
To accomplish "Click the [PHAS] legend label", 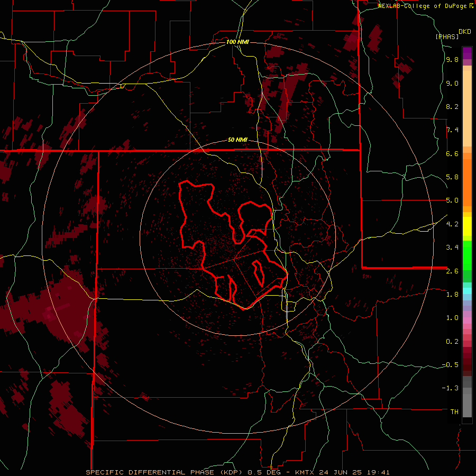I will [x=447, y=36].
